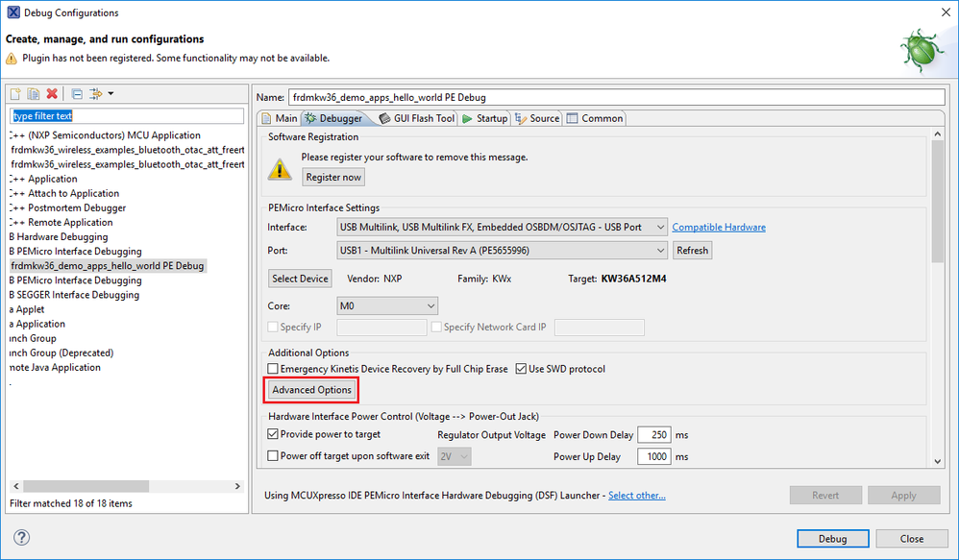Open the filter launch configurations menu

coord(100,93)
